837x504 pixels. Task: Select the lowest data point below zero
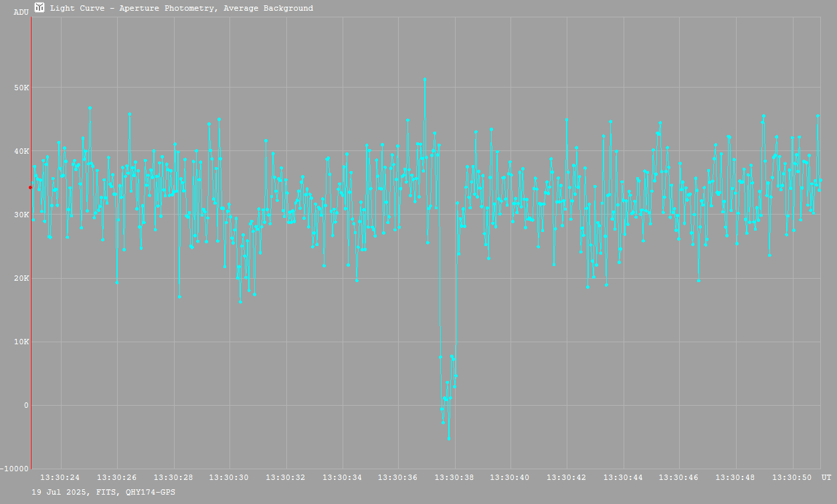point(449,438)
